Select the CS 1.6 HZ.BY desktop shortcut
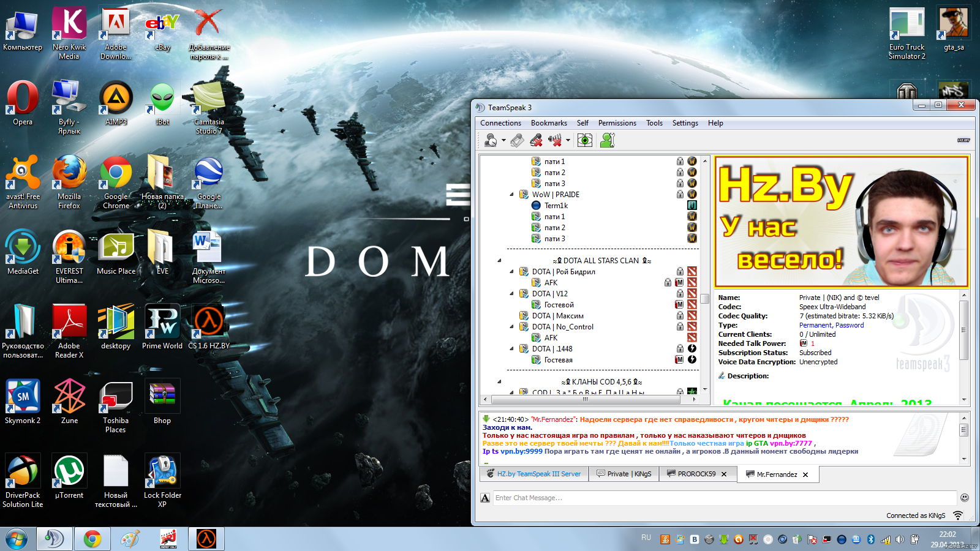The width and height of the screenshot is (980, 551). click(209, 327)
